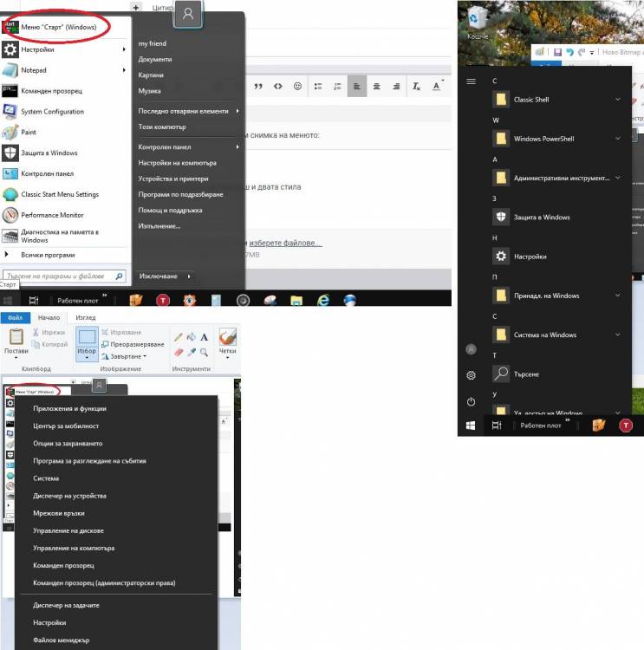Click Работен плот toolbar on left taskbar

tap(78, 301)
